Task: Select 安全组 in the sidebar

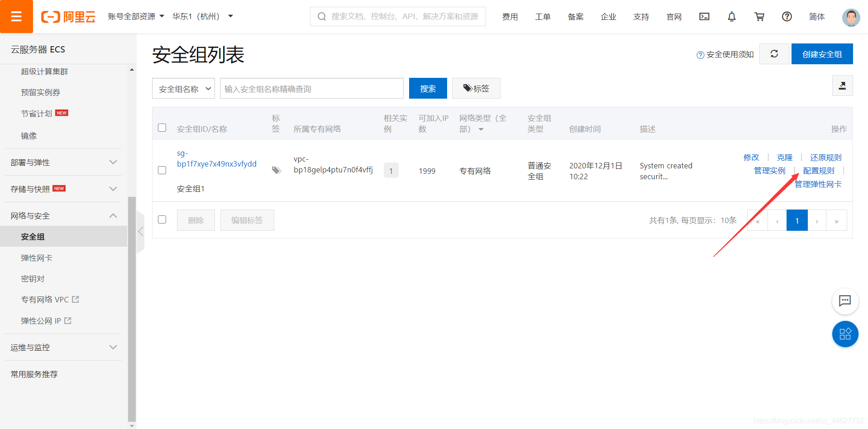Action: (x=63, y=237)
